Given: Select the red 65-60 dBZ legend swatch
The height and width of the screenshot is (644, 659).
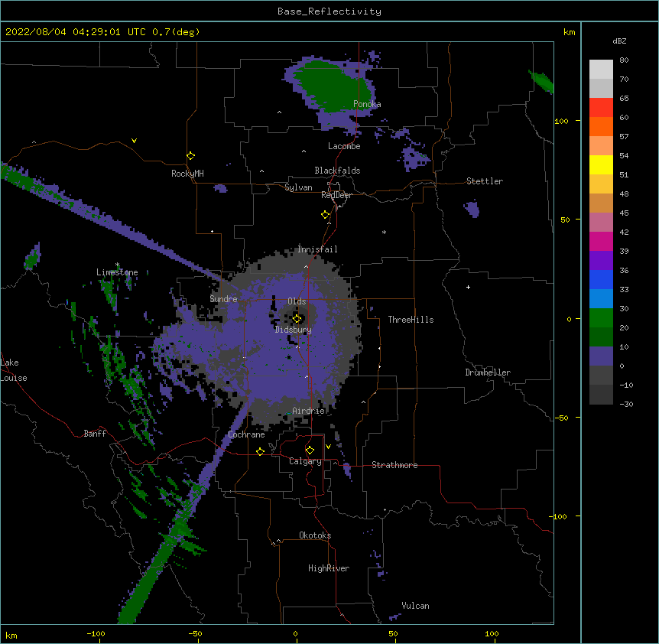Looking at the screenshot, I should [601, 108].
